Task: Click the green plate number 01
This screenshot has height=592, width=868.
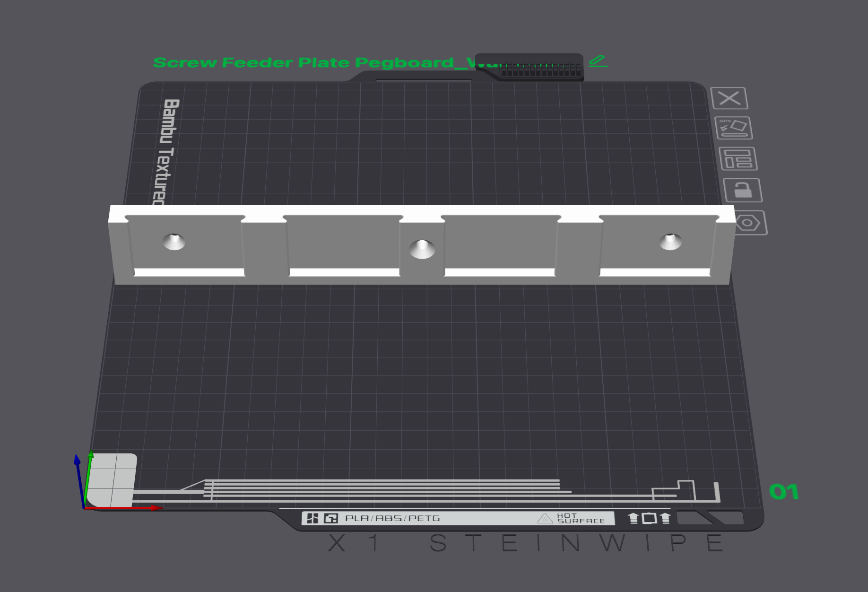Action: click(784, 492)
